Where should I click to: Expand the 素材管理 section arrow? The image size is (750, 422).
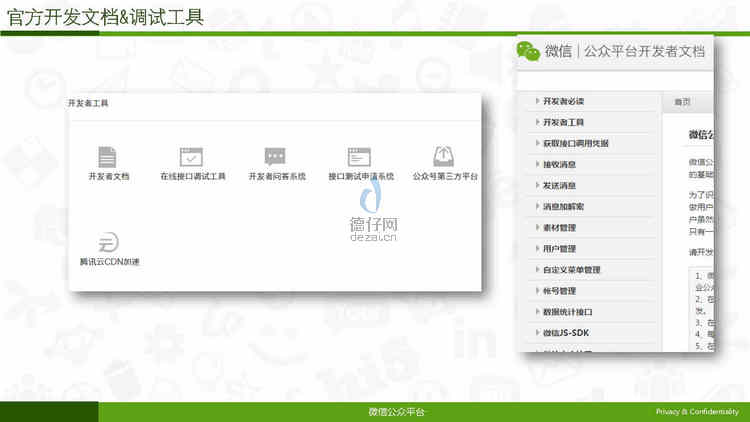[x=537, y=227]
